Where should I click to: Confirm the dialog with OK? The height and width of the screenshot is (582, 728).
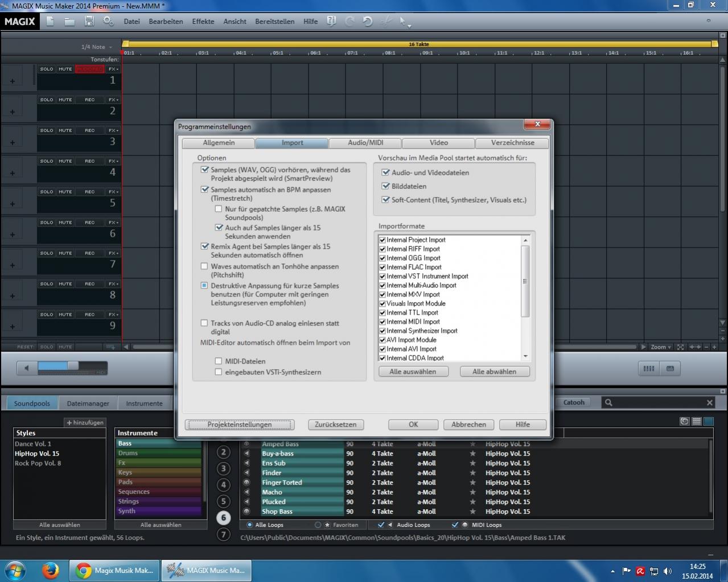[413, 424]
